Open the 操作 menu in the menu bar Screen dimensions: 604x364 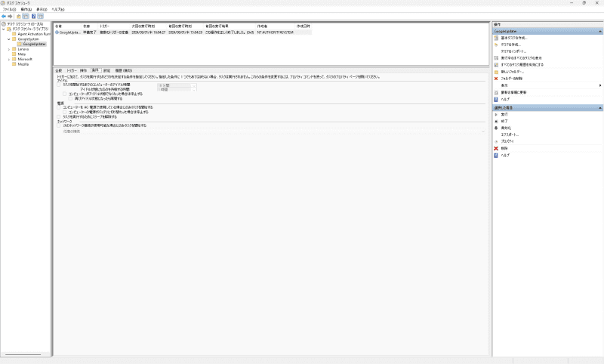click(x=26, y=9)
